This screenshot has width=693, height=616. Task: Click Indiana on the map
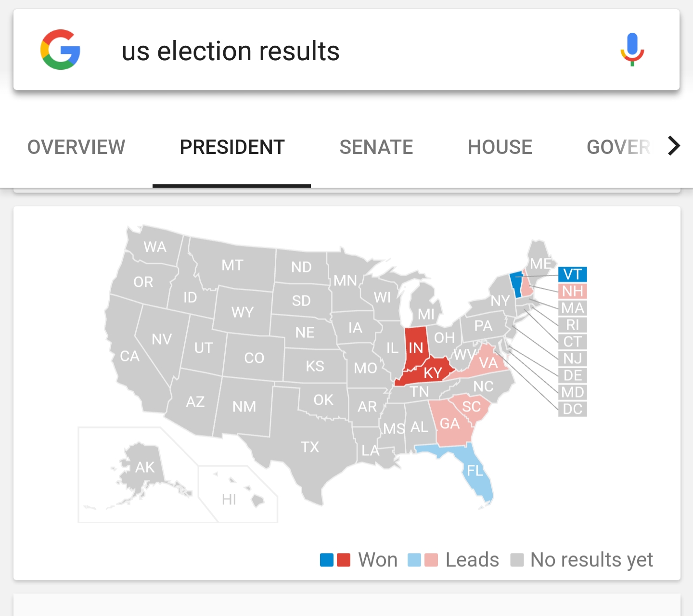pos(416,346)
